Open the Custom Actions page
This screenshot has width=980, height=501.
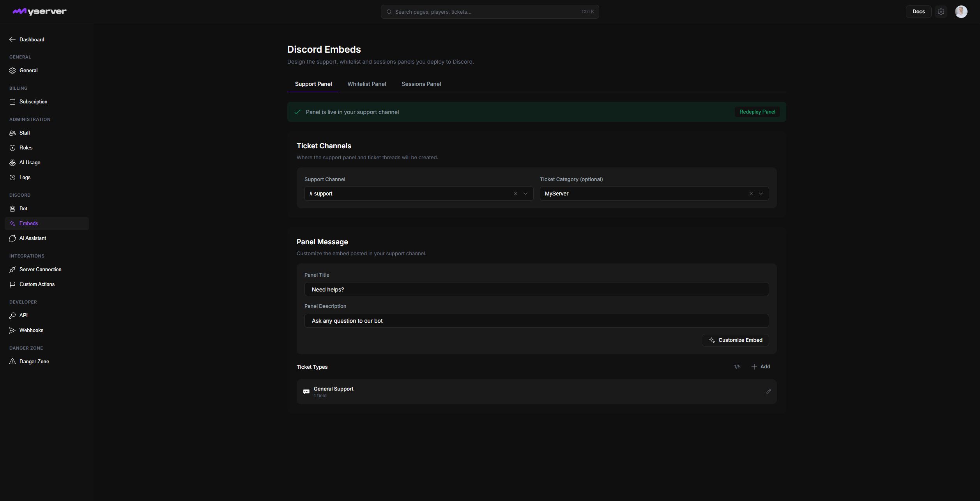tap(47, 284)
